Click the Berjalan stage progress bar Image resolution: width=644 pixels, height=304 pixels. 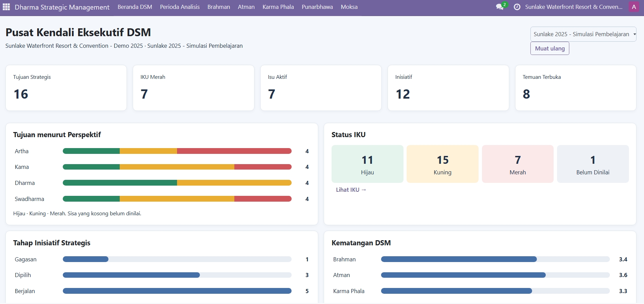click(177, 291)
